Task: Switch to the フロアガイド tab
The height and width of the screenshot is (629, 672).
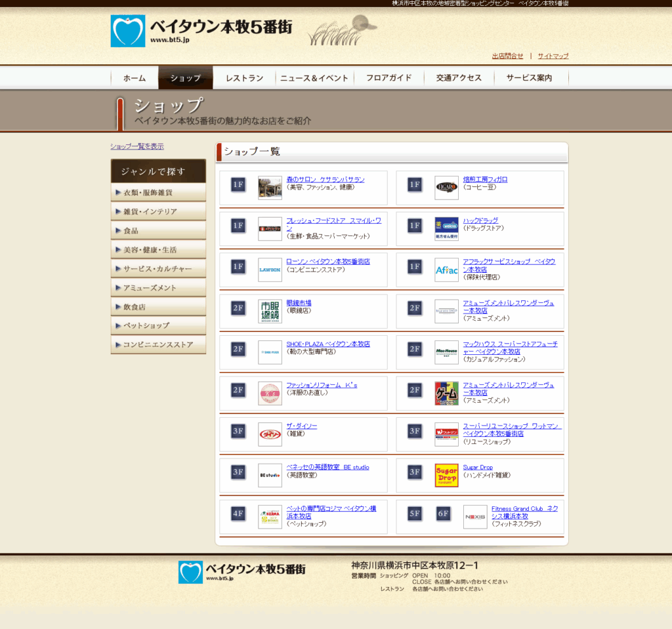Action: pyautogui.click(x=388, y=78)
